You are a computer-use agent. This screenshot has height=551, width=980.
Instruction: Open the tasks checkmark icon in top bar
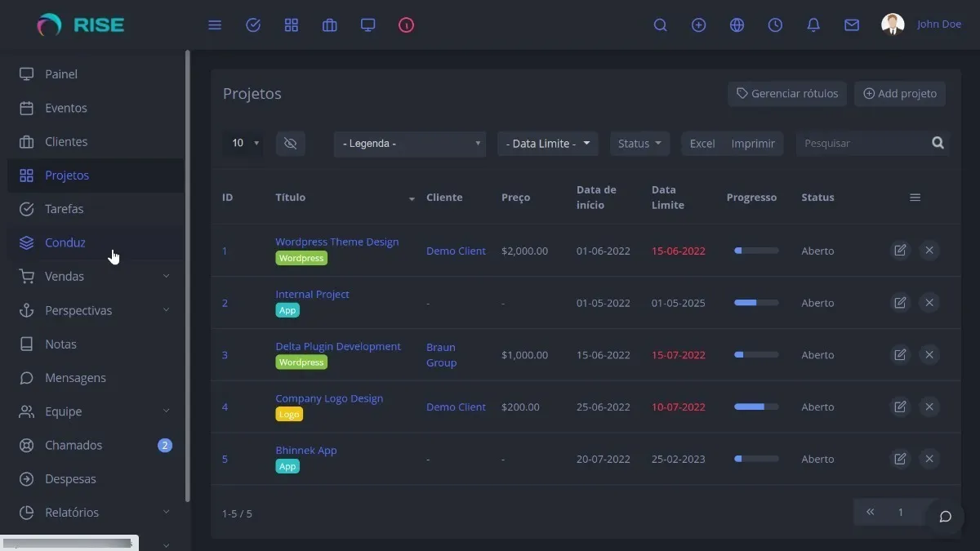coord(253,25)
